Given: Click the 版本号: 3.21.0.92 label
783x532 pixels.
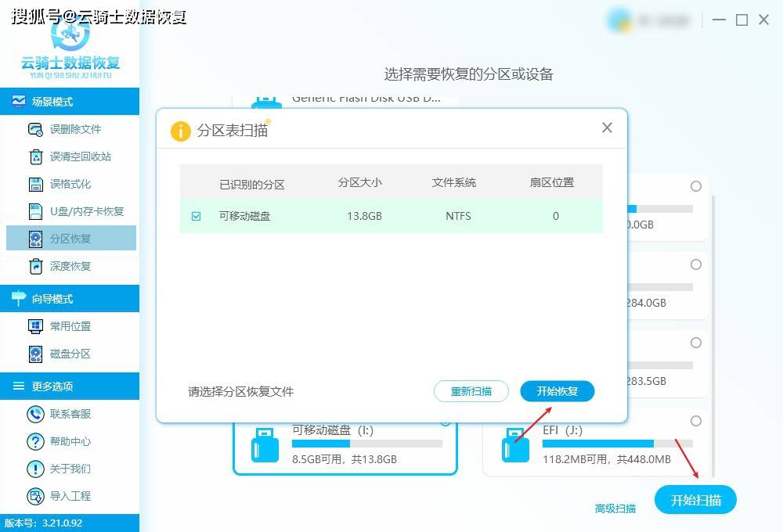Looking at the screenshot, I should pyautogui.click(x=43, y=523).
